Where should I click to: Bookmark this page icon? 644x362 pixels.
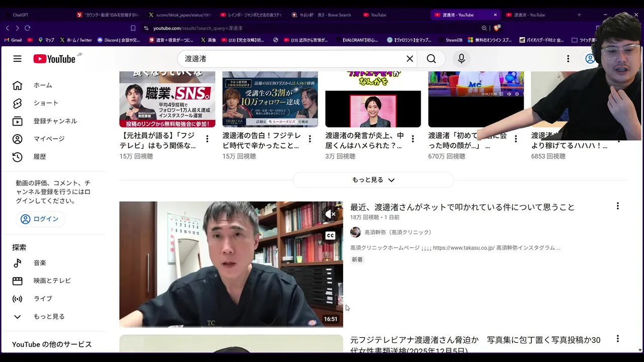point(133,28)
